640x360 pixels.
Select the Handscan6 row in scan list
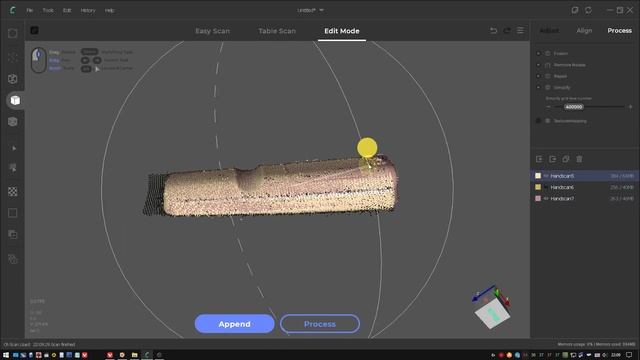point(585,187)
